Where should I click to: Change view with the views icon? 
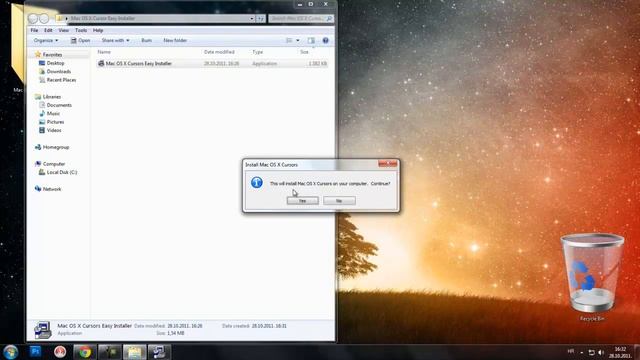pos(289,40)
